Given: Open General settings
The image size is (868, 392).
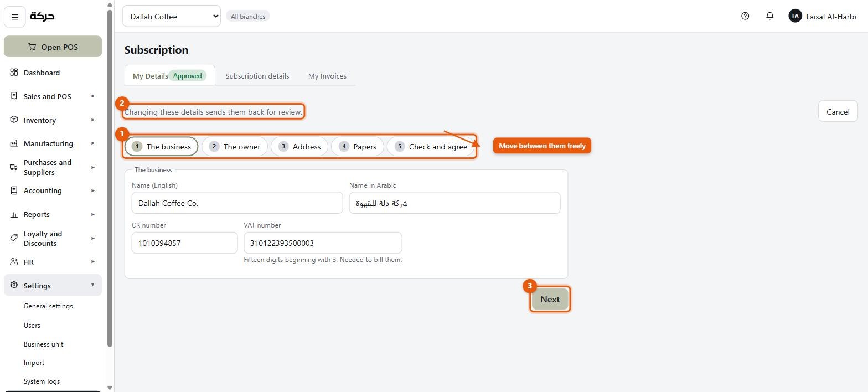Looking at the screenshot, I should point(48,306).
